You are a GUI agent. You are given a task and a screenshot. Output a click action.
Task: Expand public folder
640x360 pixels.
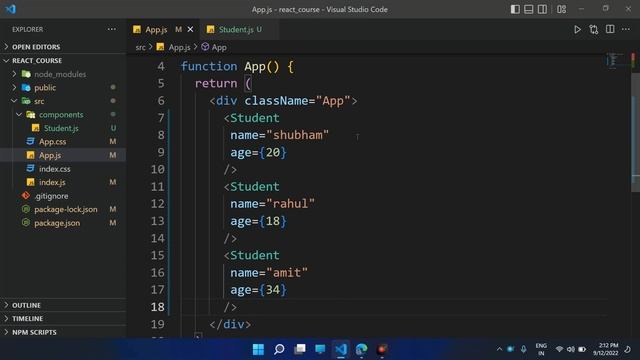pos(45,88)
